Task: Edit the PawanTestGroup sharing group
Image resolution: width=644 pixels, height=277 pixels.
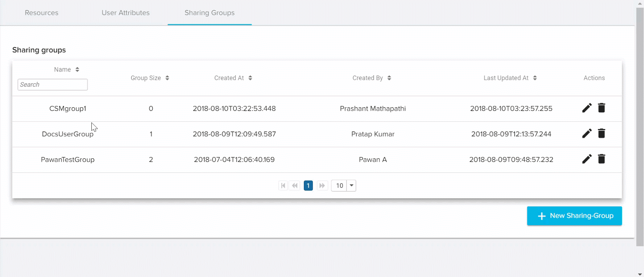Action: click(587, 159)
